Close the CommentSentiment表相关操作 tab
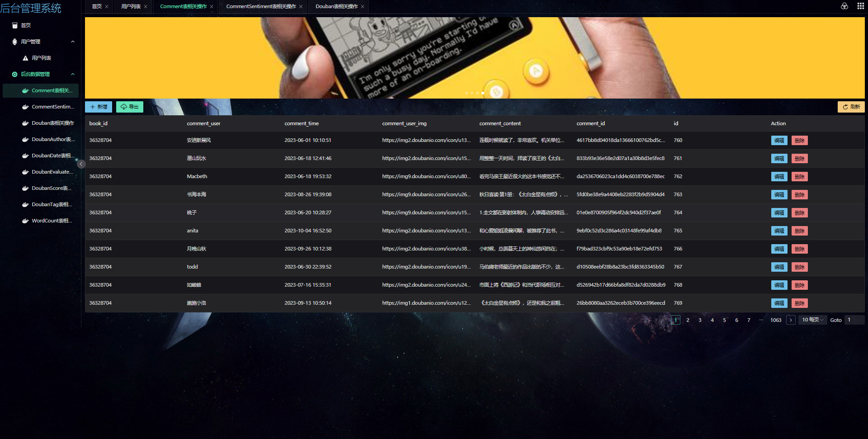 [x=301, y=6]
